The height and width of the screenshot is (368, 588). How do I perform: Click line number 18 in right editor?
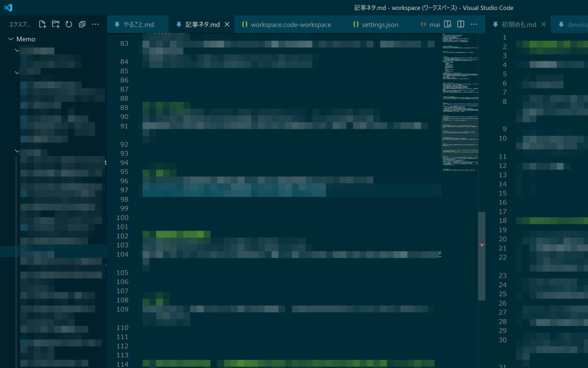tap(503, 221)
